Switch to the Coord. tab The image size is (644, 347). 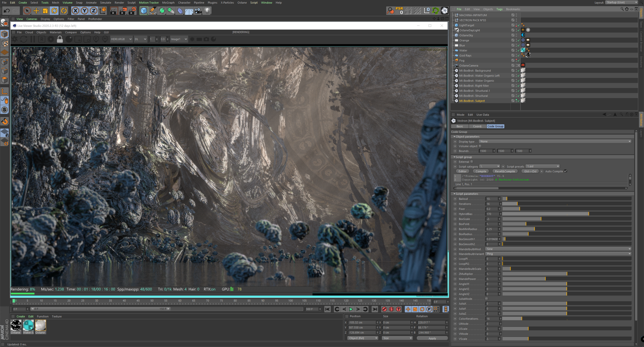[477, 126]
